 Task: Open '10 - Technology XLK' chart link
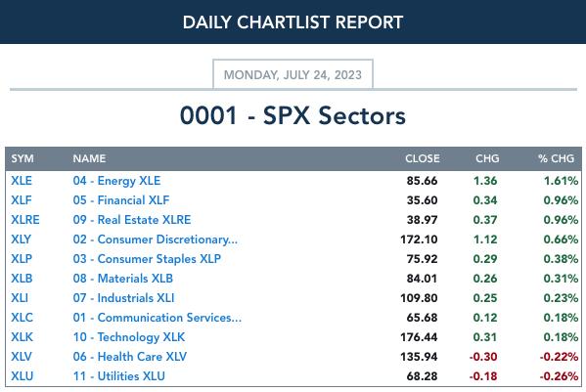point(129,337)
